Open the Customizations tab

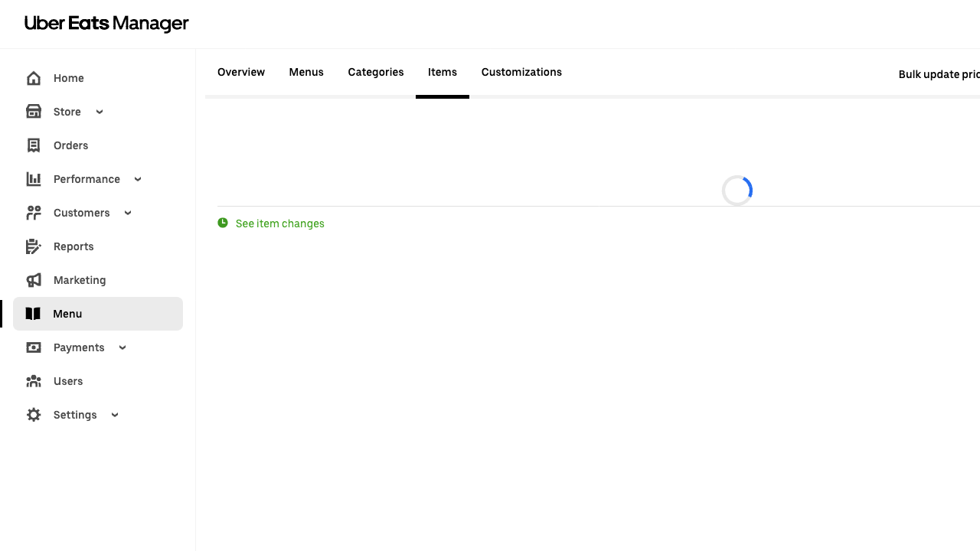521,72
